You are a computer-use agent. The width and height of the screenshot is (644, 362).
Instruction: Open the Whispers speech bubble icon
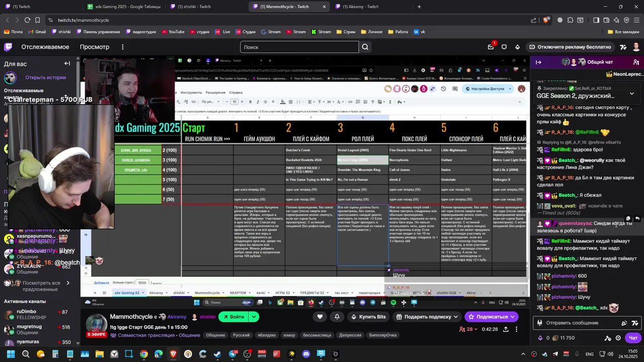point(504,47)
